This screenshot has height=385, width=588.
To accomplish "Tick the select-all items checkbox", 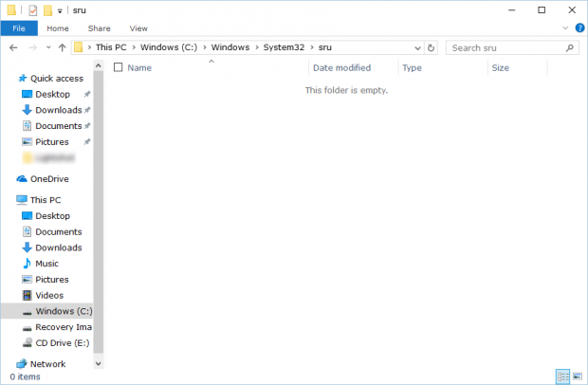I will [118, 68].
